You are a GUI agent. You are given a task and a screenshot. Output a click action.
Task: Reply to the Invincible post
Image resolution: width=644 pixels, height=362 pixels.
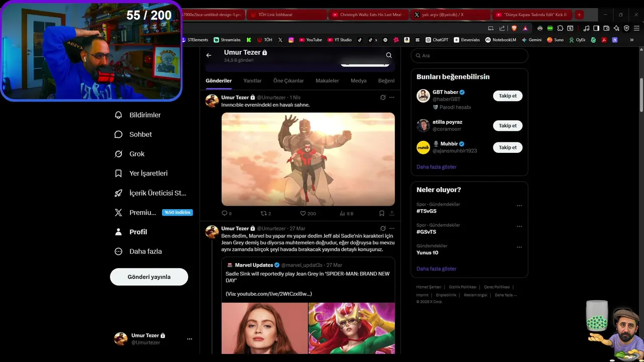point(226,214)
